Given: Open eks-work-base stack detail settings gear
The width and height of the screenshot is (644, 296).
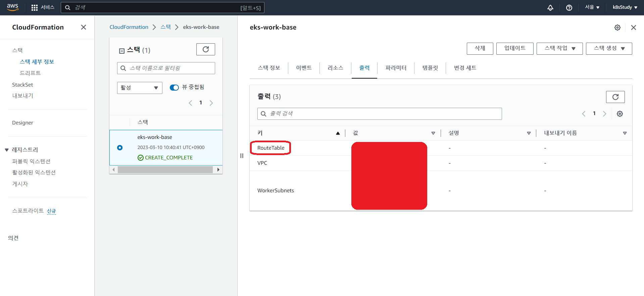Looking at the screenshot, I should (x=617, y=28).
